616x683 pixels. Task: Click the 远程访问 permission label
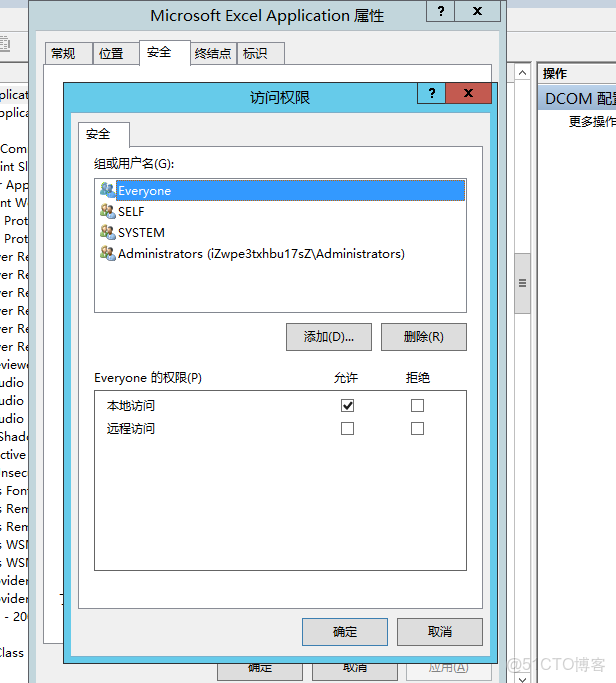131,429
